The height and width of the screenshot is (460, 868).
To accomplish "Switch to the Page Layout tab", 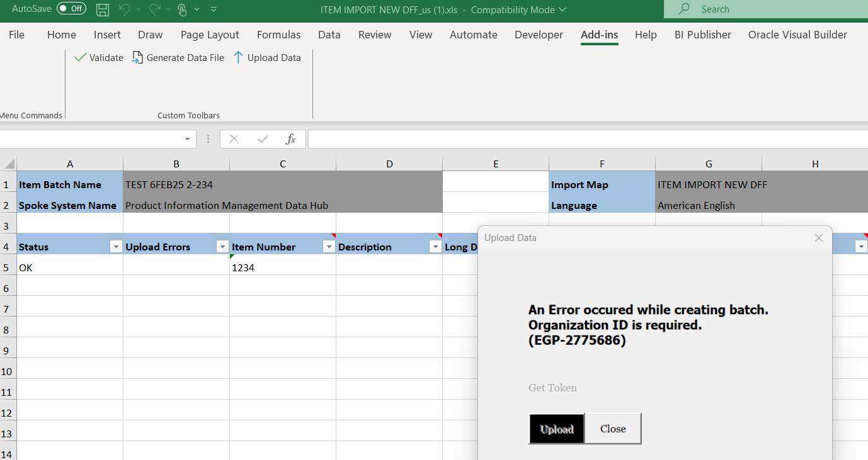I will click(210, 35).
